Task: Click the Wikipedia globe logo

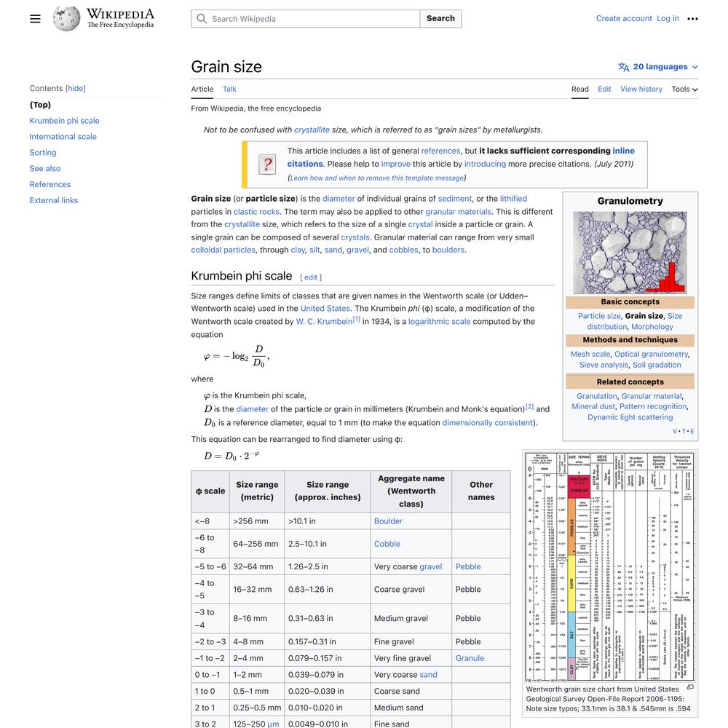Action: tap(66, 19)
